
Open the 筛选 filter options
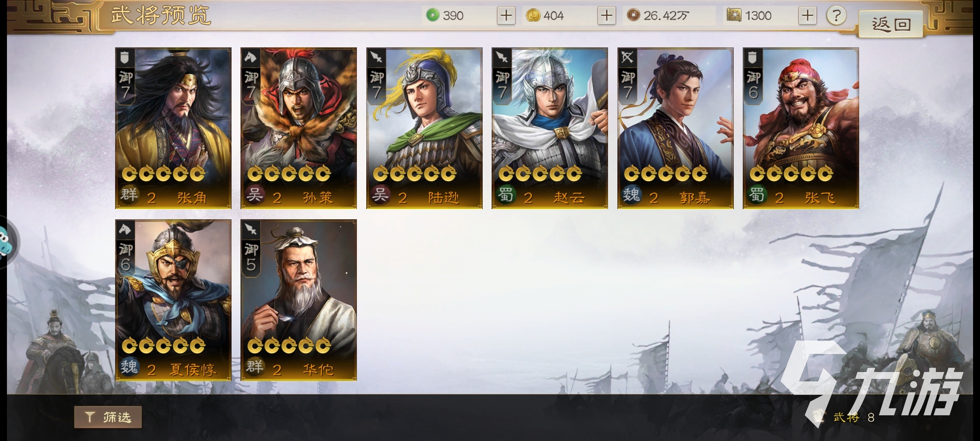pyautogui.click(x=108, y=417)
